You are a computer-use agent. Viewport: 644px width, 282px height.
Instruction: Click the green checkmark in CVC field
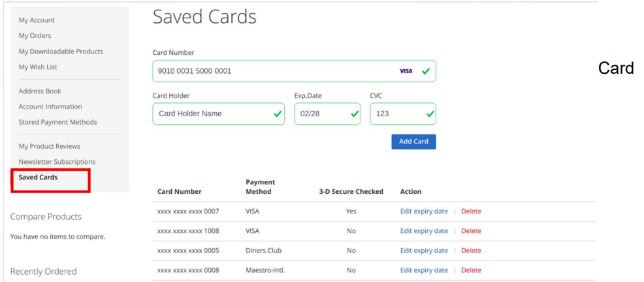(430, 114)
